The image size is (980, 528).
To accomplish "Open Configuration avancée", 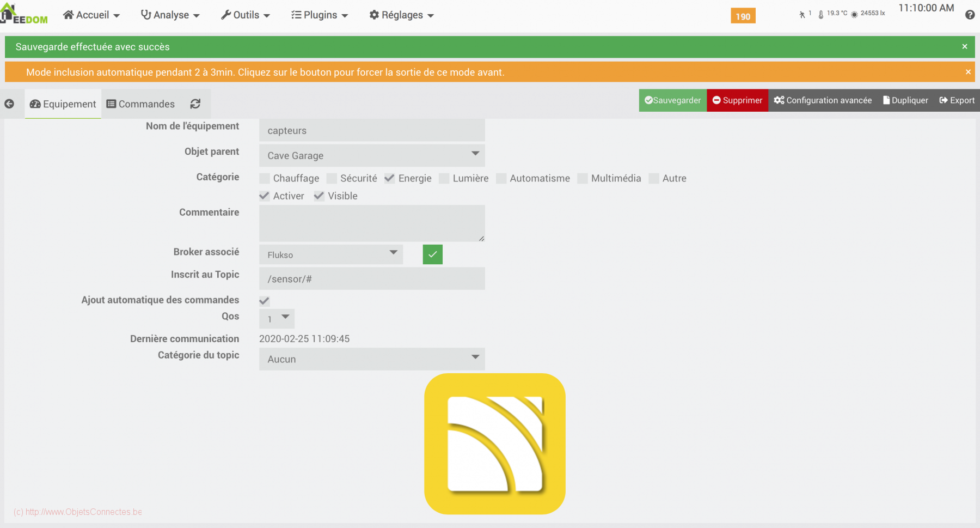I will click(823, 100).
